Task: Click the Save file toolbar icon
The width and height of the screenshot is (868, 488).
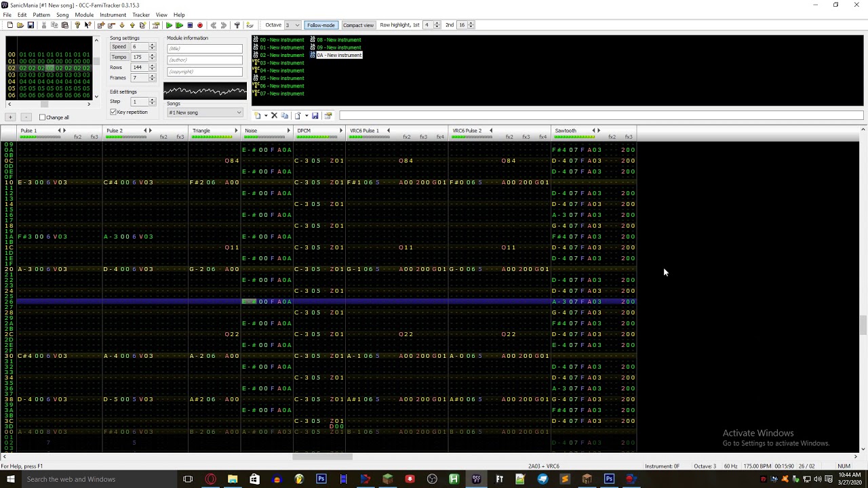Action: click(x=31, y=25)
